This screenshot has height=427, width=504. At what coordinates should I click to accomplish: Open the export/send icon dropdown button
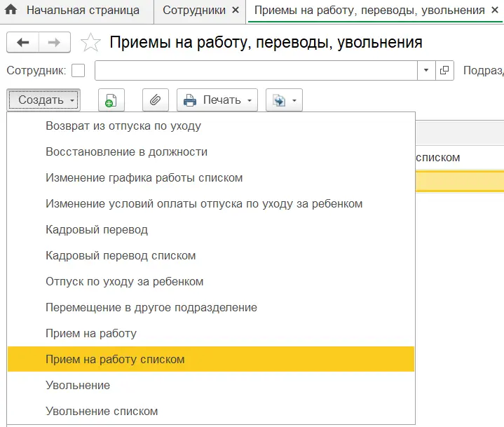pyautogui.click(x=284, y=100)
